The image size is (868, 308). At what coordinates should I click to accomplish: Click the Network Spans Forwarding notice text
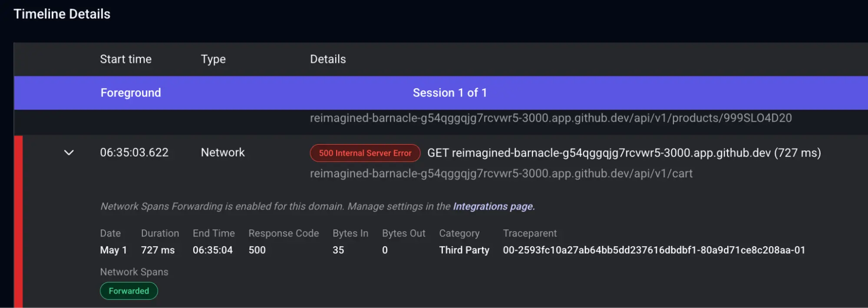click(x=317, y=206)
